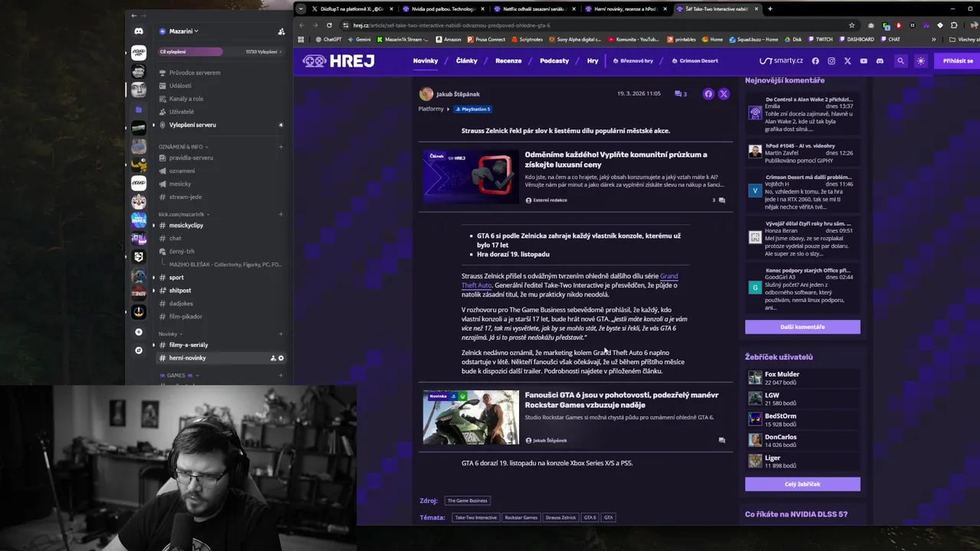
Task: Open HREJ YouTube icon in header
Action: coord(864,60)
